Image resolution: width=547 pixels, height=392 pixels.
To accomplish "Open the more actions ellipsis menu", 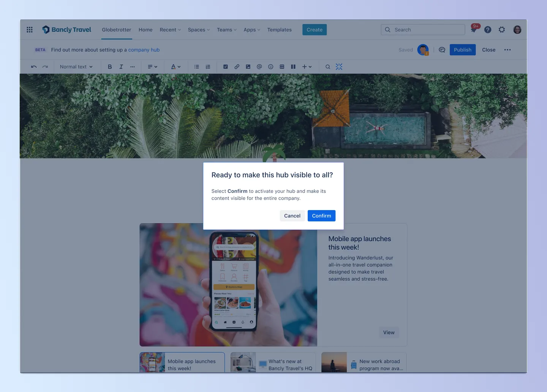I will tap(507, 50).
